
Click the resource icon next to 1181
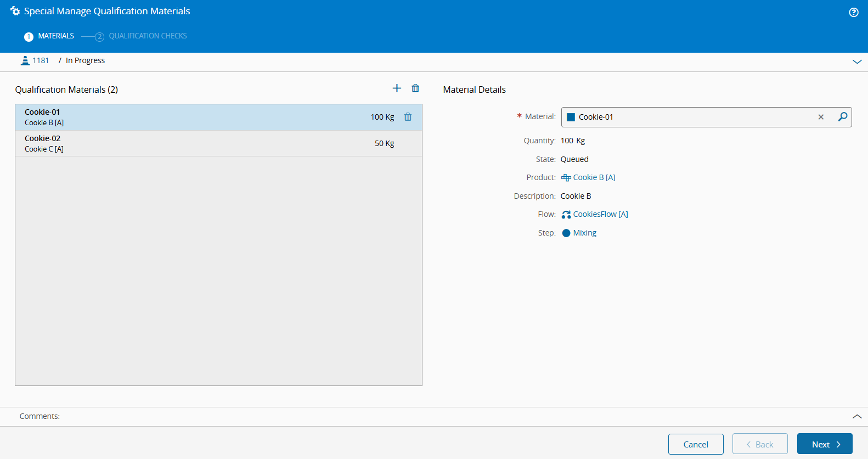[25, 60]
